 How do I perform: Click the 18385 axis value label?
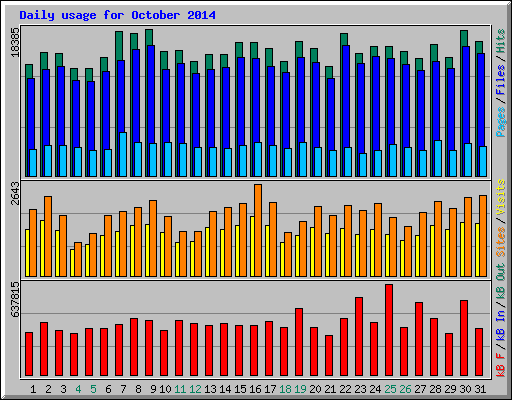tap(15, 42)
